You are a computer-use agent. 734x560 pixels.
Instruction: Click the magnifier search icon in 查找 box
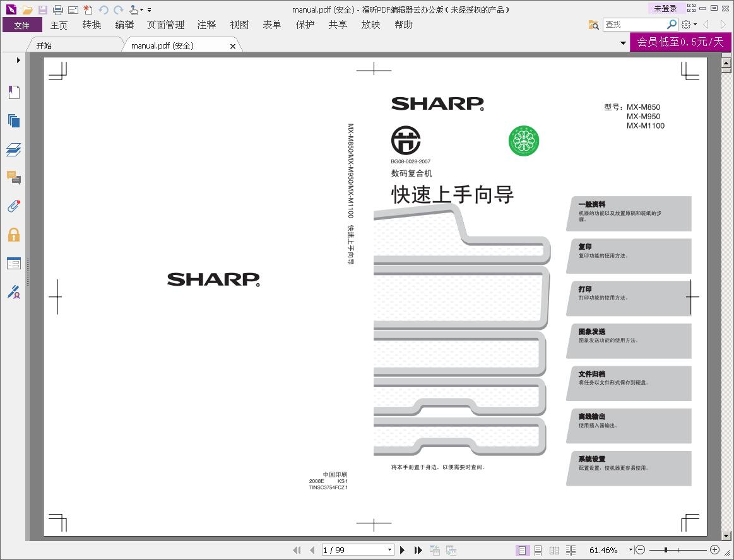(x=672, y=25)
